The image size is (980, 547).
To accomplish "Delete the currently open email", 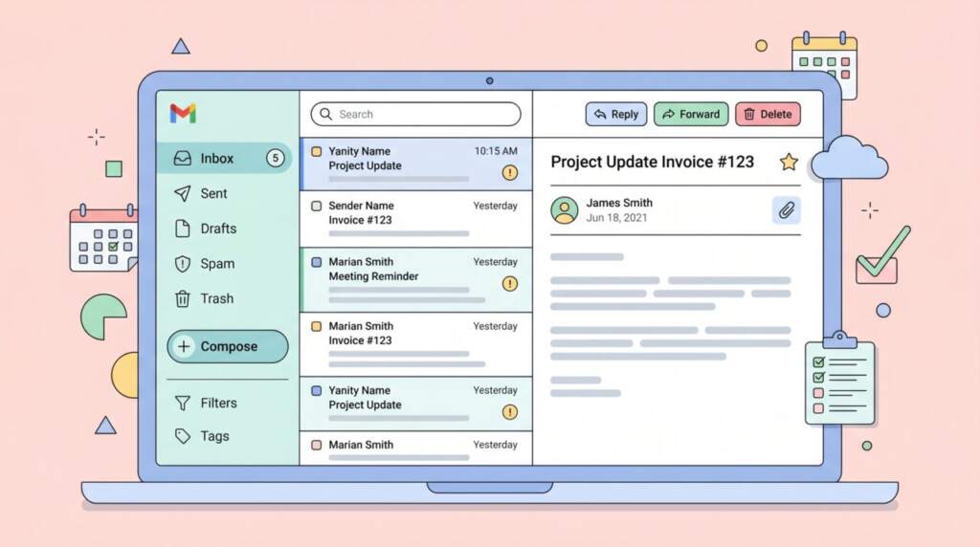I will point(768,115).
